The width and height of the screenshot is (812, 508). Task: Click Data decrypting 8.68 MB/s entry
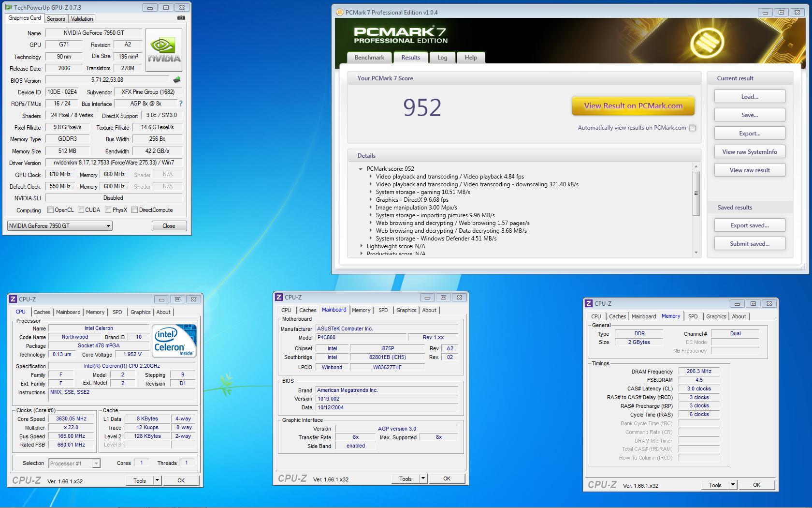[x=451, y=231]
